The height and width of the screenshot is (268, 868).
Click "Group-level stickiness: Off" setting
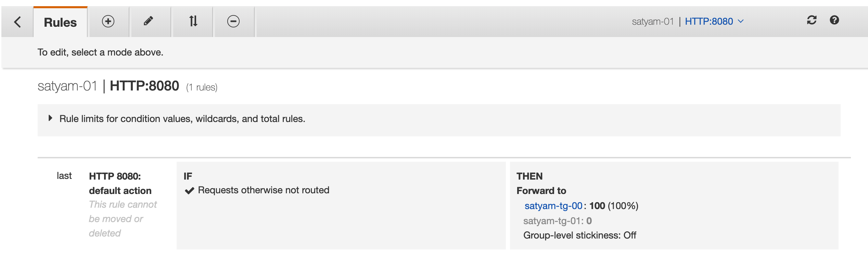579,235
